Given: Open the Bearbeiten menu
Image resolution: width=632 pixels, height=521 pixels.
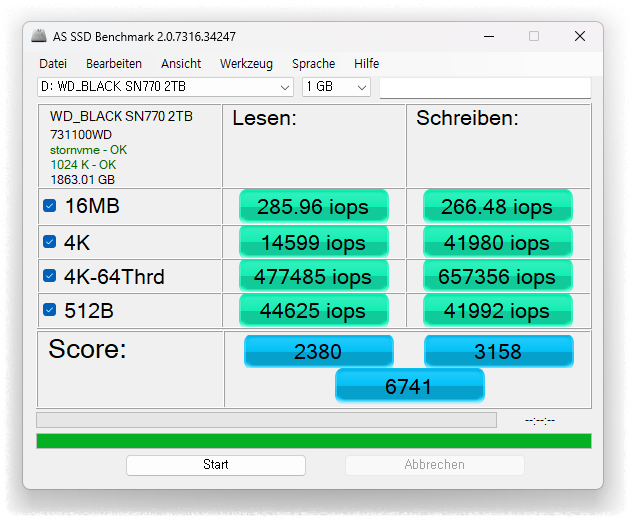Looking at the screenshot, I should (x=114, y=64).
